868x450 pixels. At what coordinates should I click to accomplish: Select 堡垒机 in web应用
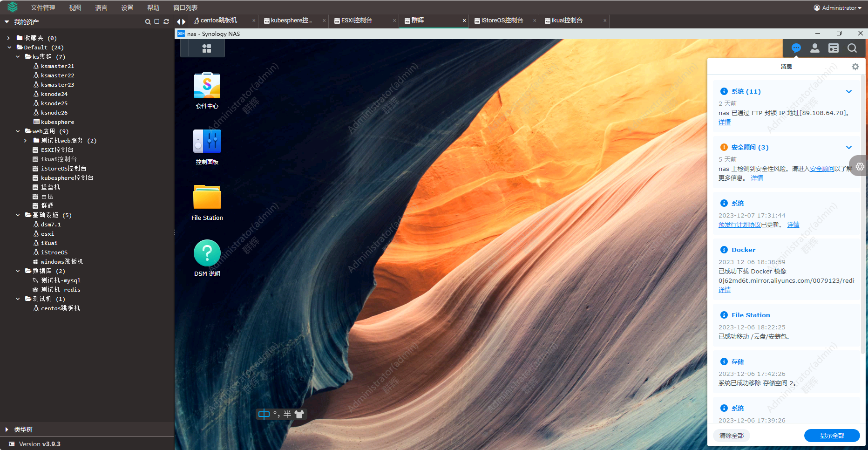pos(50,187)
